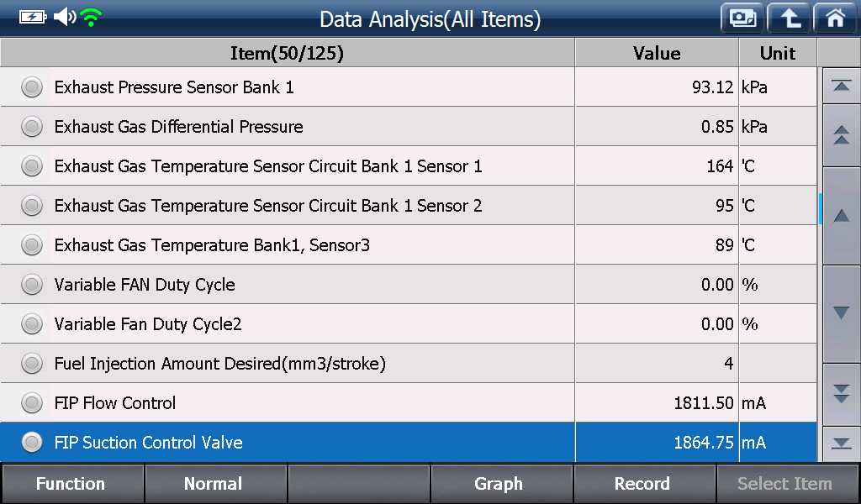Click the blue scrollbar position indicator
Screen dimensions: 861x504
tap(821, 208)
